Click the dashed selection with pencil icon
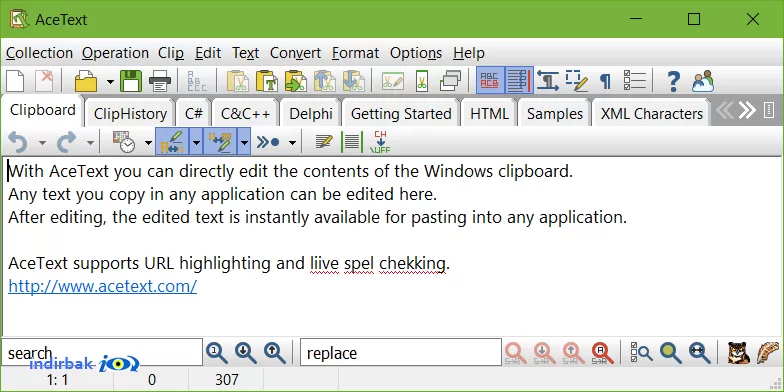The height and width of the screenshot is (392, 784). (576, 81)
